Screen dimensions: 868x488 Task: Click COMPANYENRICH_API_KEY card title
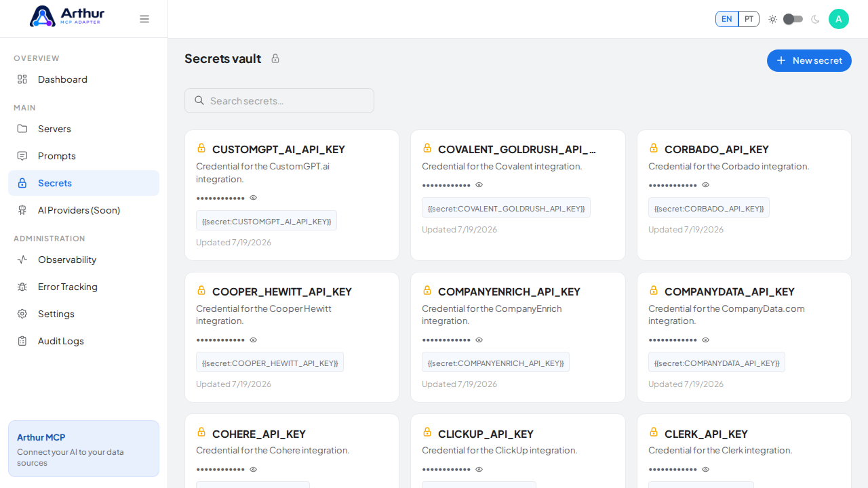pos(509,291)
